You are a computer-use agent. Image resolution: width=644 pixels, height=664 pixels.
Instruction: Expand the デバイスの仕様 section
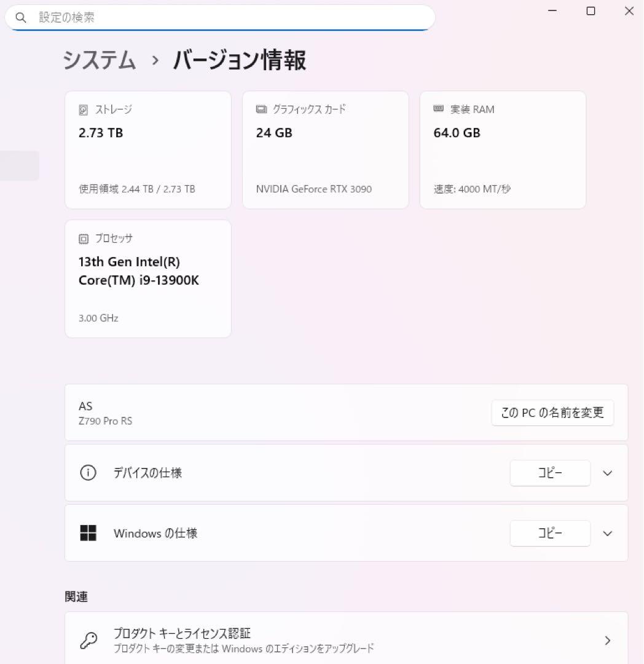tap(607, 473)
